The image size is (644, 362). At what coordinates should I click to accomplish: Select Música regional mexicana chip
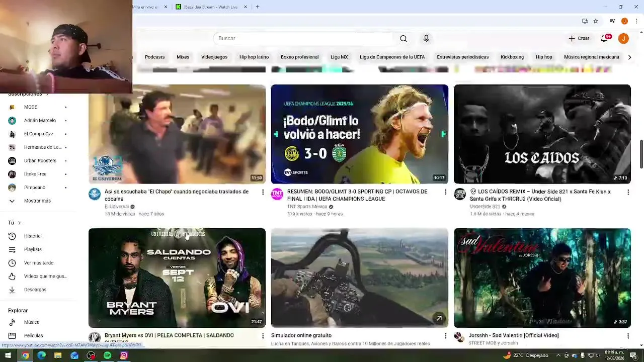pyautogui.click(x=591, y=57)
